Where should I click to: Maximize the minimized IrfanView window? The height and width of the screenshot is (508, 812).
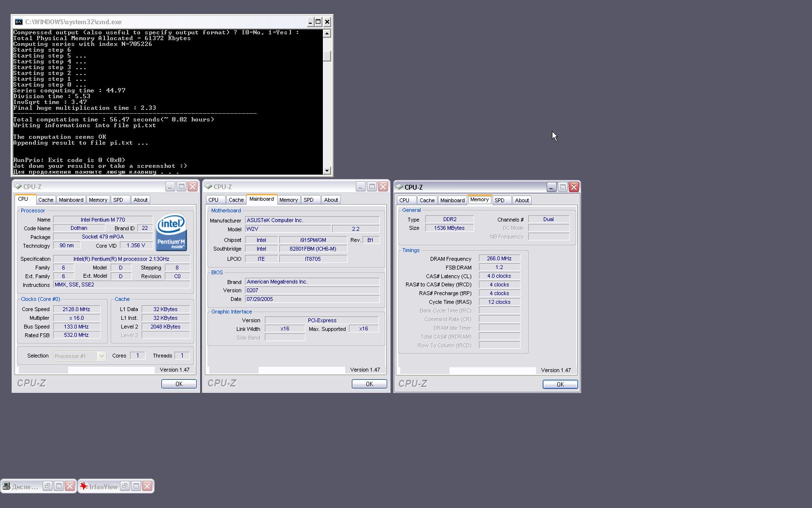[x=136, y=486]
